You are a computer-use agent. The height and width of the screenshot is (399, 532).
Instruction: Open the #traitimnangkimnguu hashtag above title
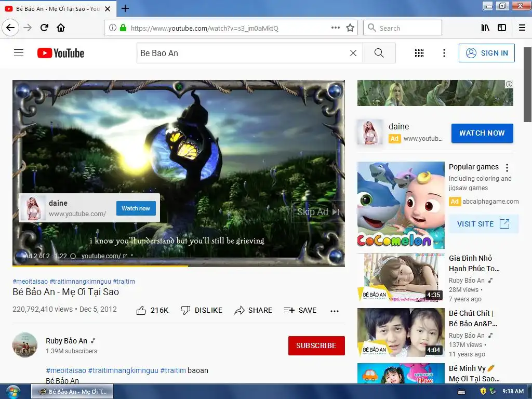pyautogui.click(x=80, y=281)
